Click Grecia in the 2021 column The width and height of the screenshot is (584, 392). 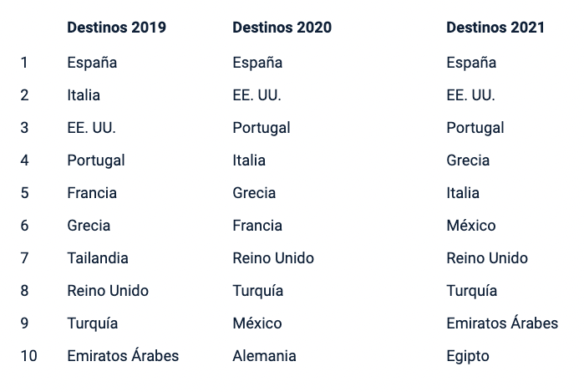click(468, 160)
